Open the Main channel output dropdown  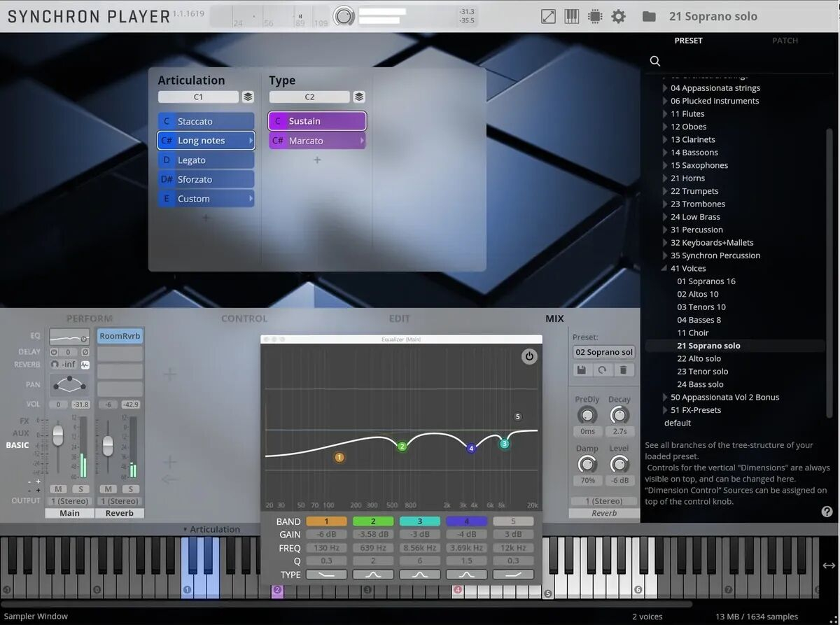coord(69,501)
